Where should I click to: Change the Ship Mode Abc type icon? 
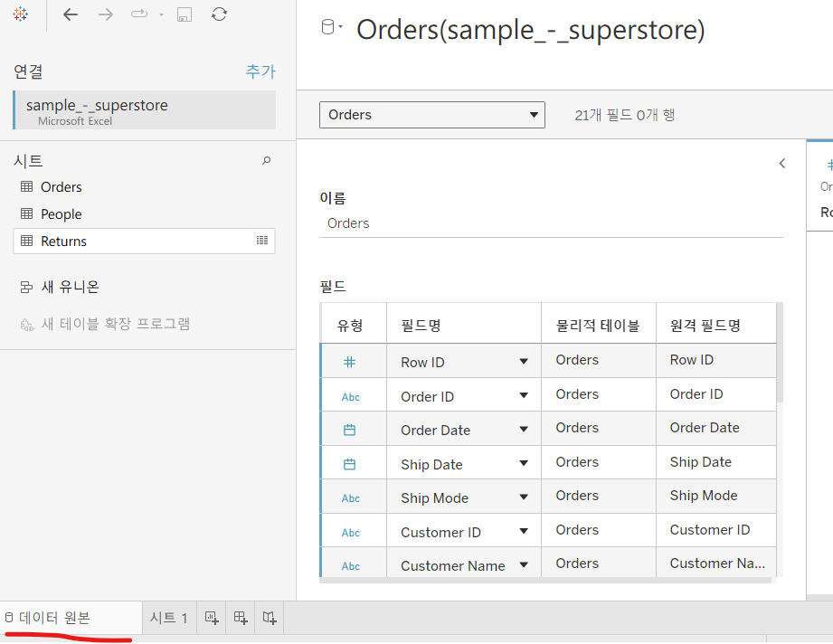[351, 498]
